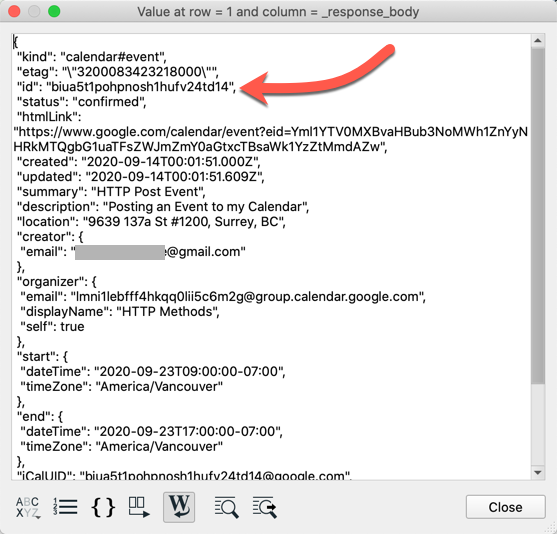Image resolution: width=557 pixels, height=534 pixels.
Task: Click the curly braces syntax formatting icon
Action: [x=103, y=507]
